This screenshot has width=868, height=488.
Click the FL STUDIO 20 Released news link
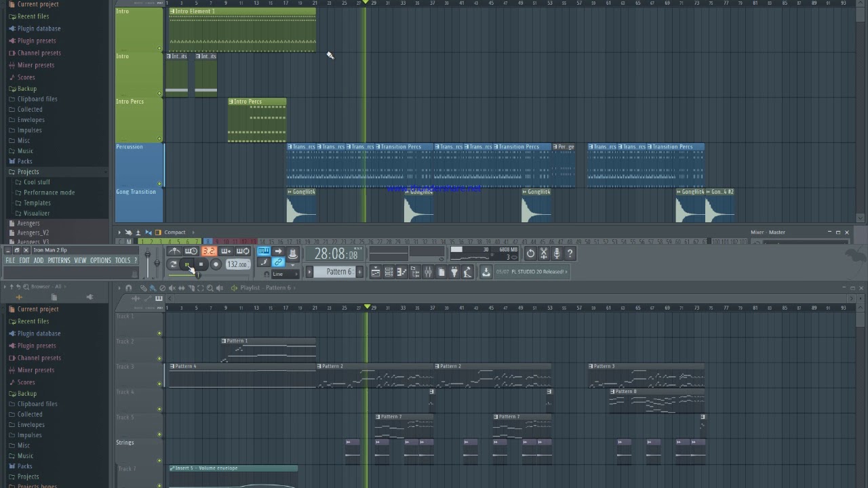click(x=532, y=272)
